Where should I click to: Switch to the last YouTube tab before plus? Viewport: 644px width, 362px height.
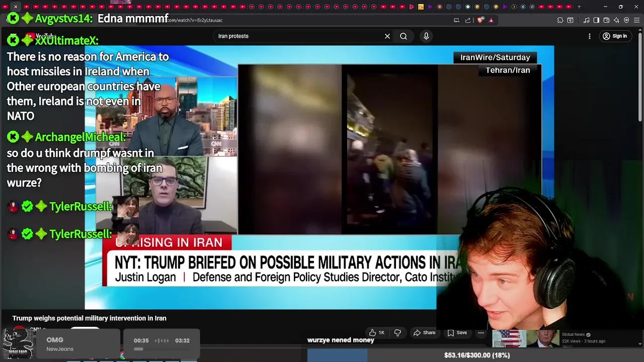tap(569, 7)
